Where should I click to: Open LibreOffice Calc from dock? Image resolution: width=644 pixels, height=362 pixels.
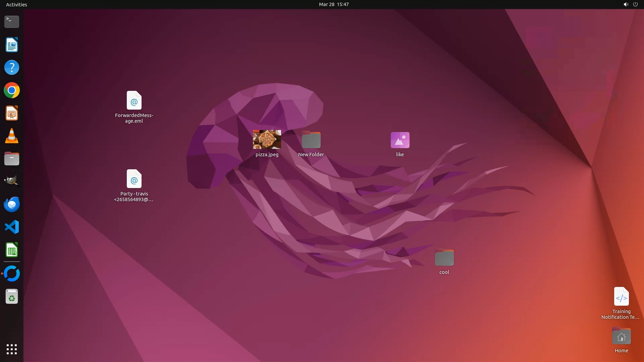tap(12, 250)
